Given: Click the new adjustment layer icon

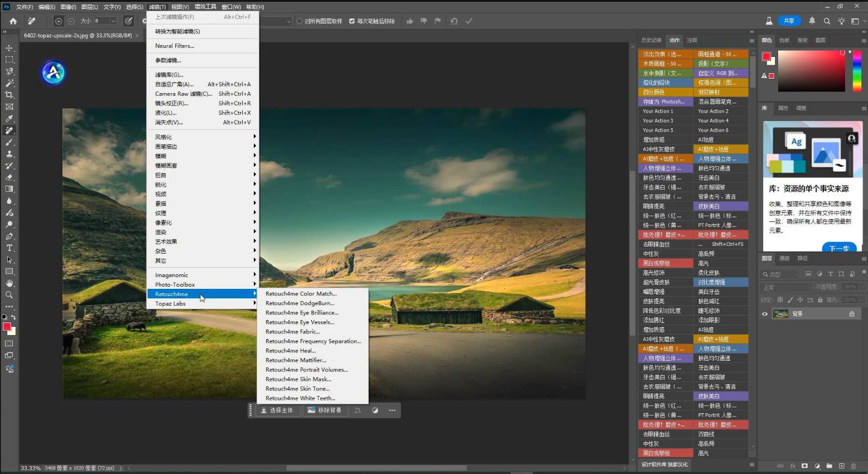Looking at the screenshot, I should [x=817, y=466].
